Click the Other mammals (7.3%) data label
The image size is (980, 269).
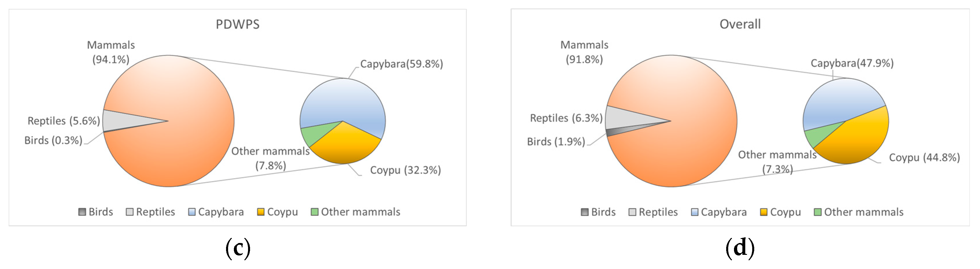click(777, 162)
